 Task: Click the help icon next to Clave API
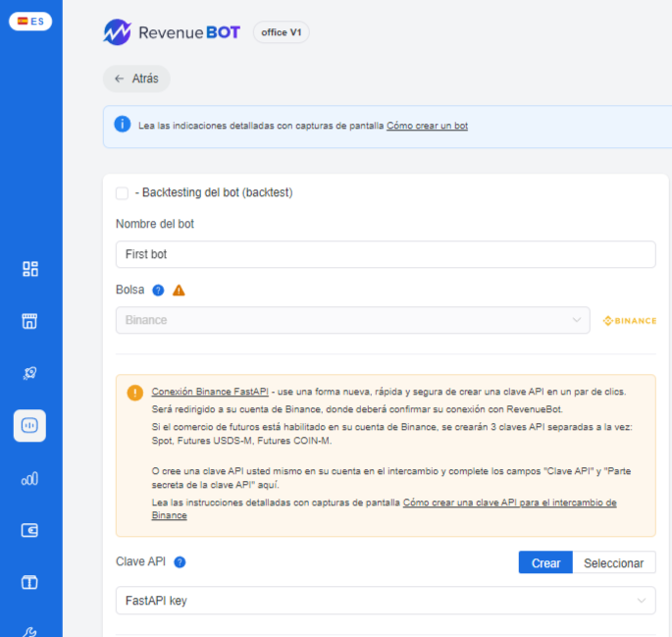tap(180, 562)
